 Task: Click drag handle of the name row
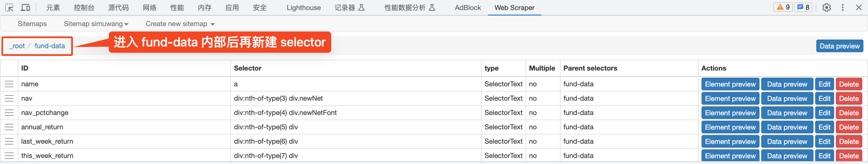pos(9,84)
